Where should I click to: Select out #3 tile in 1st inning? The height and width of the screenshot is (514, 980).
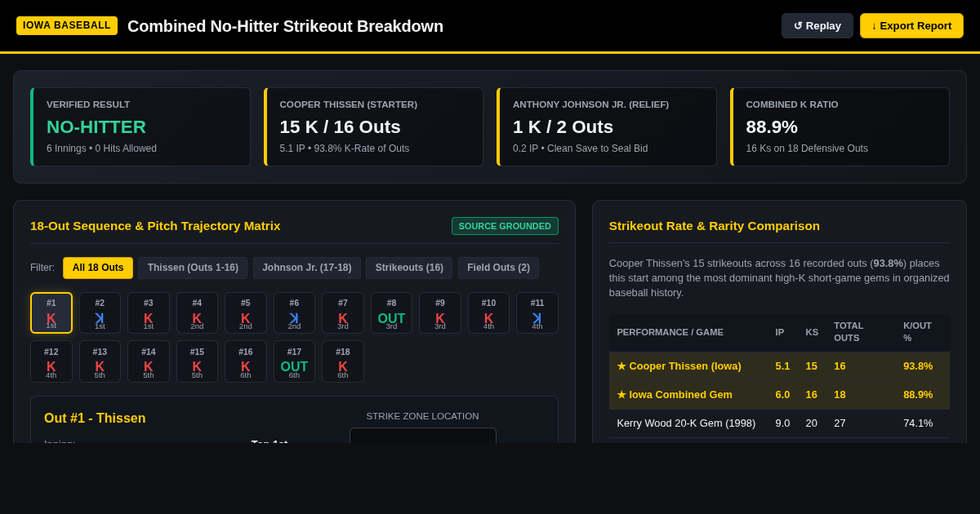tap(149, 313)
